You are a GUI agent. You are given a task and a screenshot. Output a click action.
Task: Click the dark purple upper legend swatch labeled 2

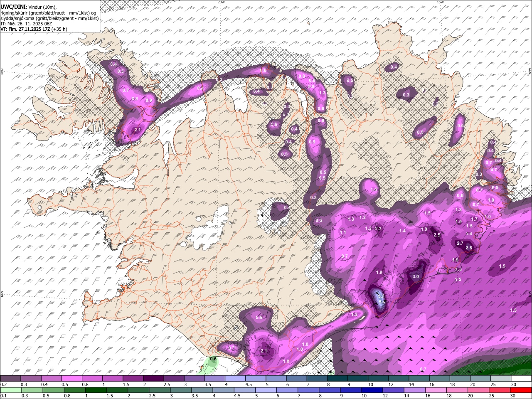[x=153, y=379]
